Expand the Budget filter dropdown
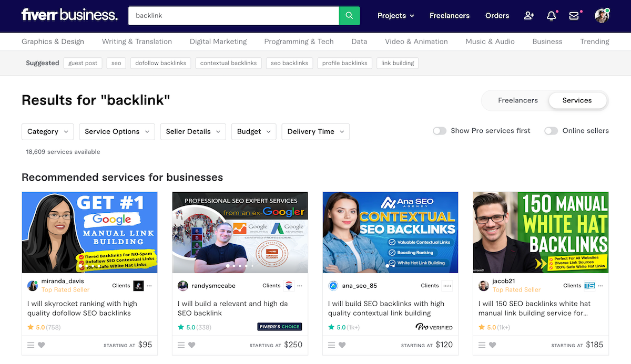The width and height of the screenshot is (631, 364). click(253, 132)
